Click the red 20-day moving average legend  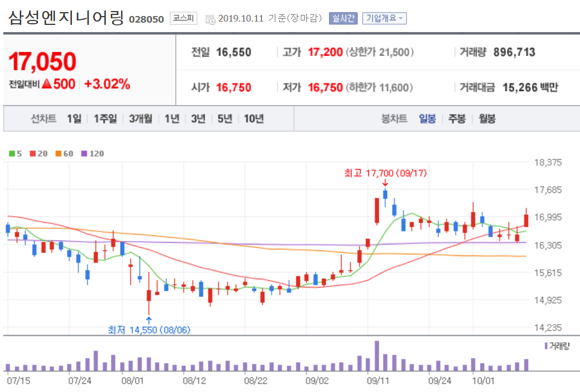point(39,154)
